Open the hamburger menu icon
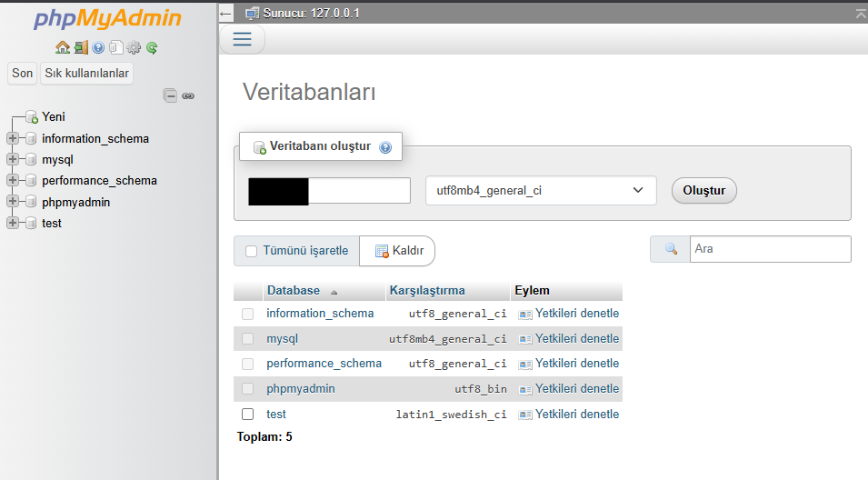Screen dimensions: 868x480 242,39
